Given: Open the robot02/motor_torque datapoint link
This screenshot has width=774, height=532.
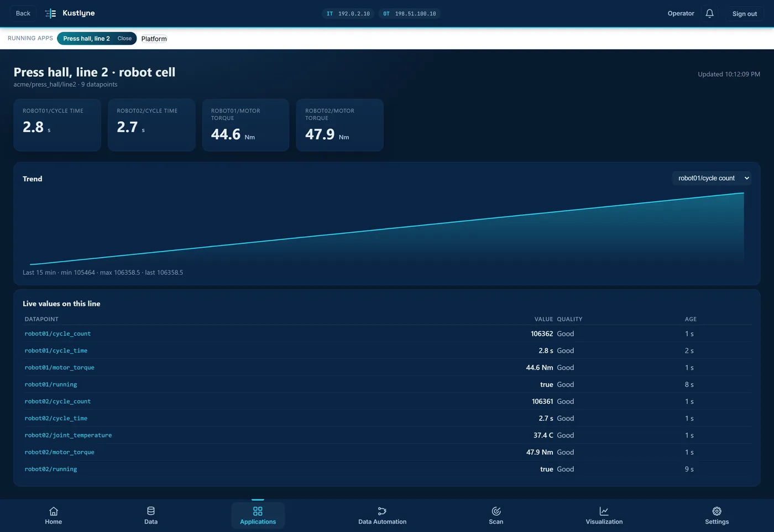Looking at the screenshot, I should [59, 452].
